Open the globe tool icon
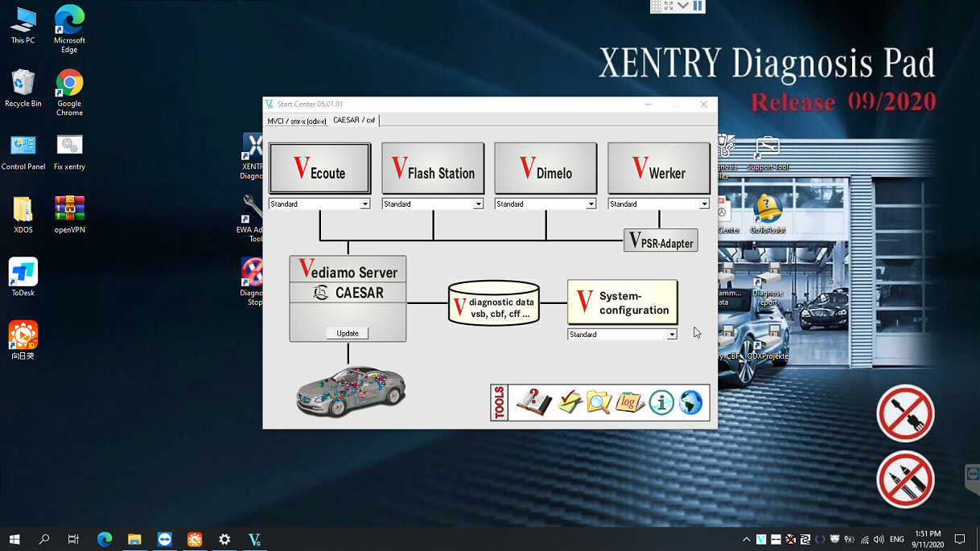Image resolution: width=980 pixels, height=551 pixels. coord(690,402)
